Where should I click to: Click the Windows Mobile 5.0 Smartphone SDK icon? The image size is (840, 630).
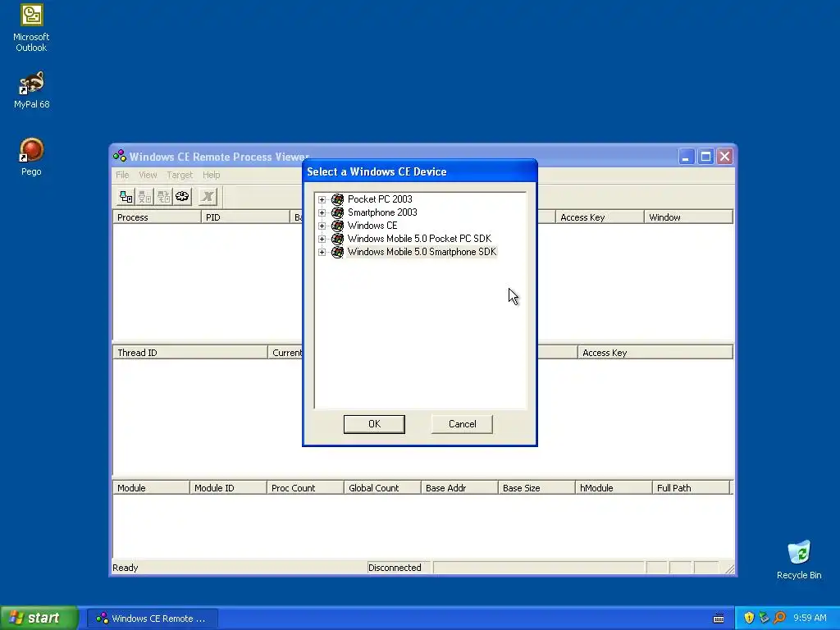(x=337, y=252)
